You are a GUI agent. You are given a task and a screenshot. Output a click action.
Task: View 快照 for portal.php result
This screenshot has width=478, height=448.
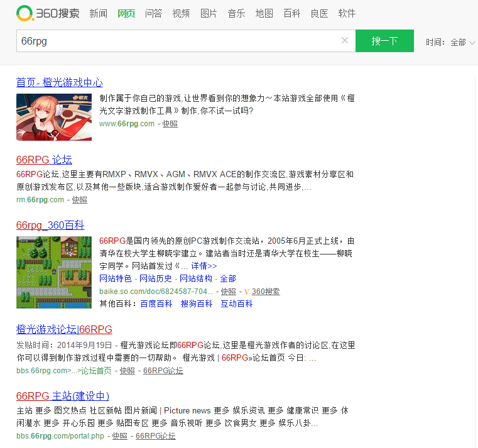(120, 436)
